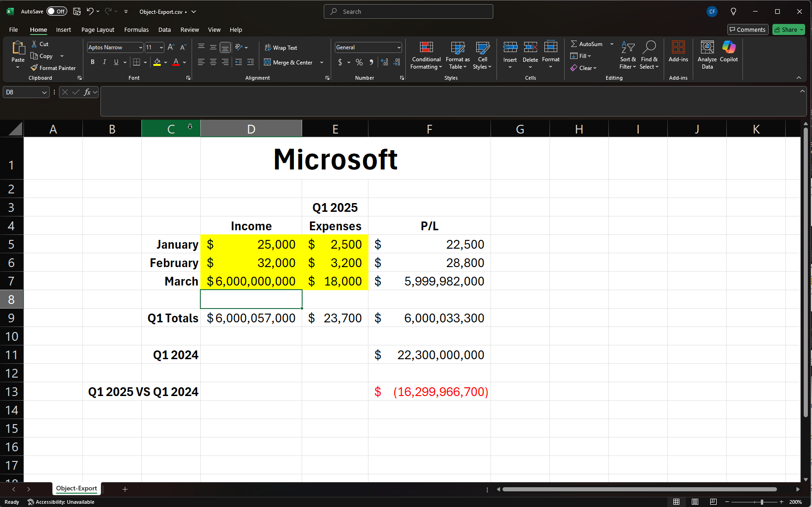Open Conditional Formatting menu
The height and width of the screenshot is (507, 812).
pos(426,55)
